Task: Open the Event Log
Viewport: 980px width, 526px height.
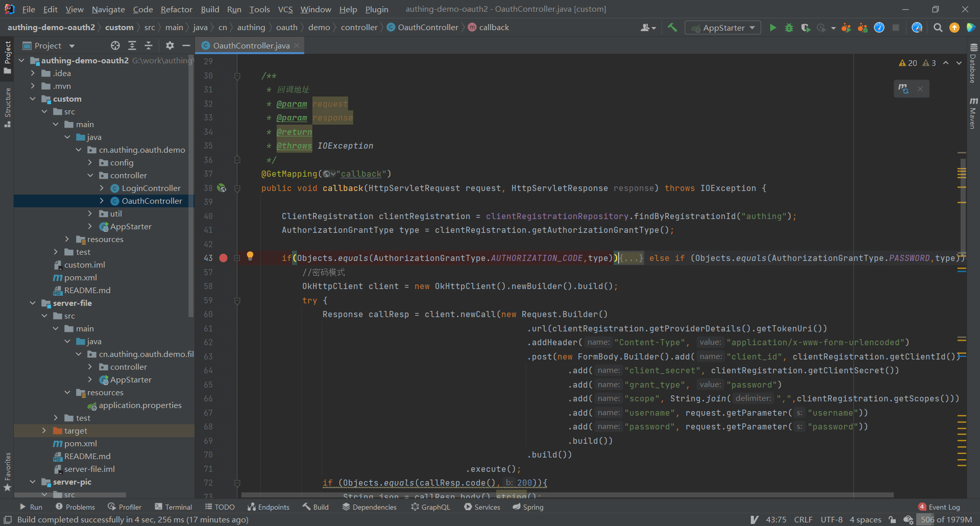Action: click(x=939, y=507)
